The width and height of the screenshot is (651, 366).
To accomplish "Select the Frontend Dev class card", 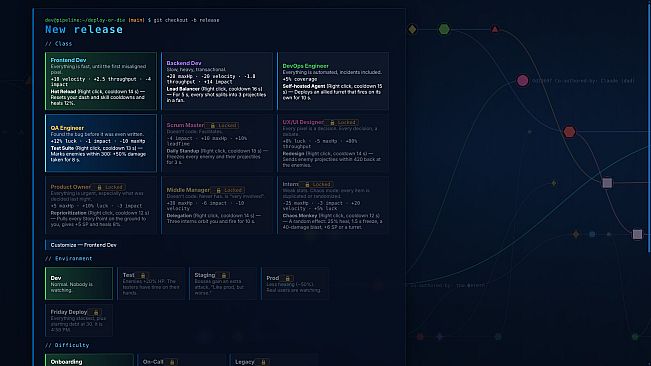I will [101, 81].
